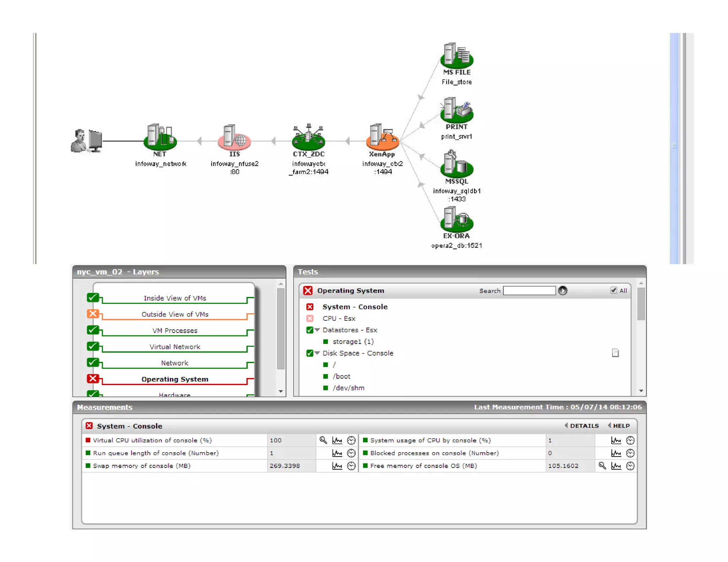Viewport: 728px width, 562px height.
Task: Open clock history for Blocked processes
Action: (x=630, y=453)
